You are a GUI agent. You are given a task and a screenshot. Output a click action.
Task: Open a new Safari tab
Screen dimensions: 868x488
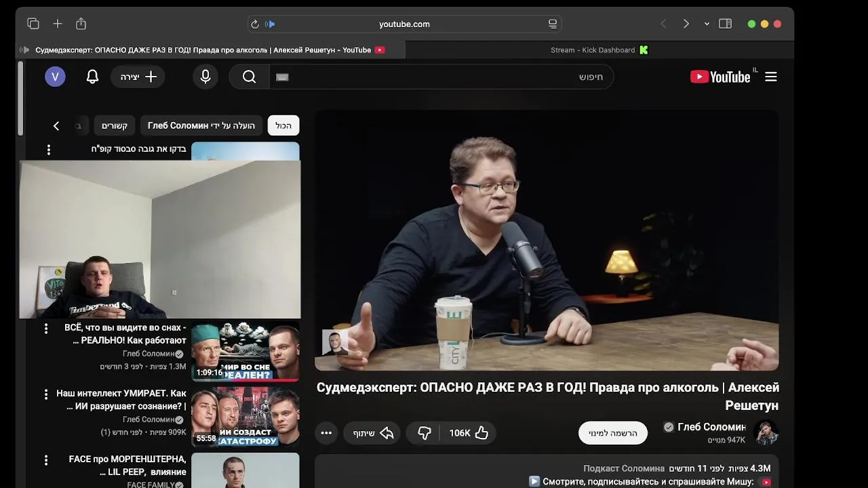point(58,24)
